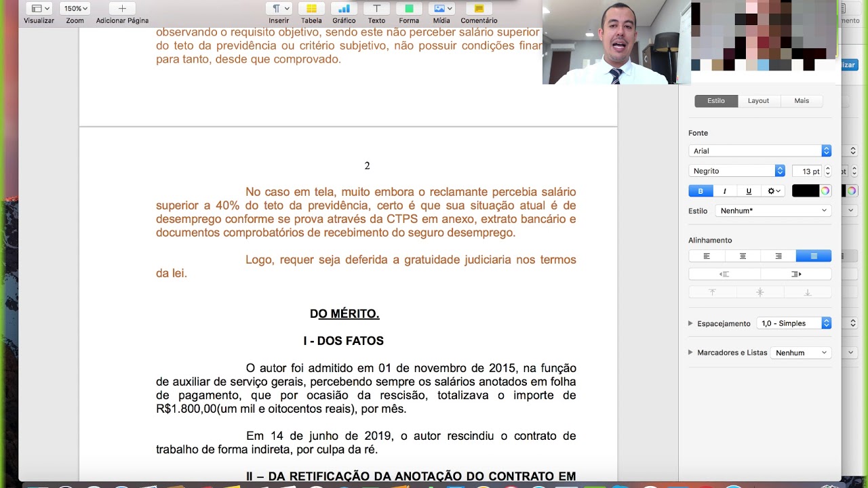Viewport: 868px width, 488px height.
Task: Align text to the left
Action: (x=707, y=256)
